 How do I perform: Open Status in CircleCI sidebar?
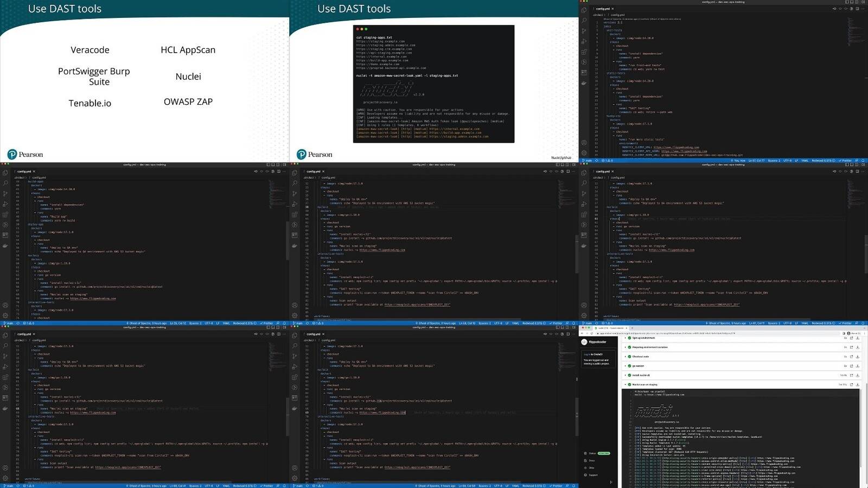click(592, 453)
